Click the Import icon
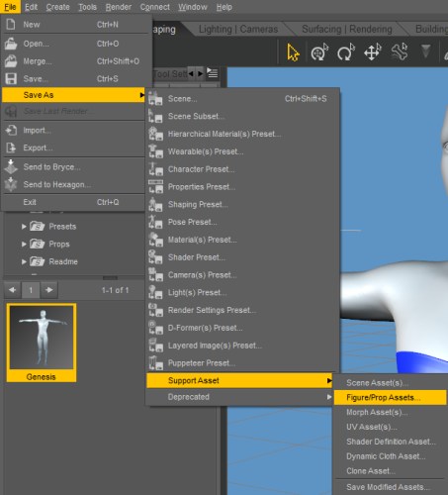Screen dimensions: 448x495 11,130
